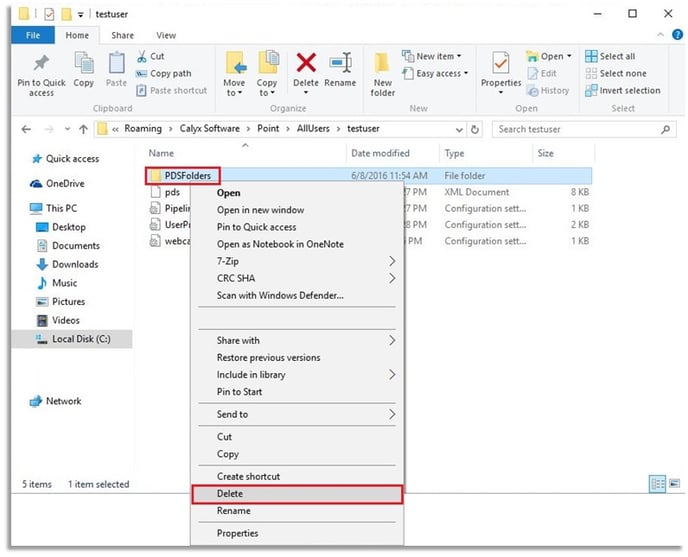
Task: Choose Create shortcut from the context menu
Action: [x=297, y=476]
